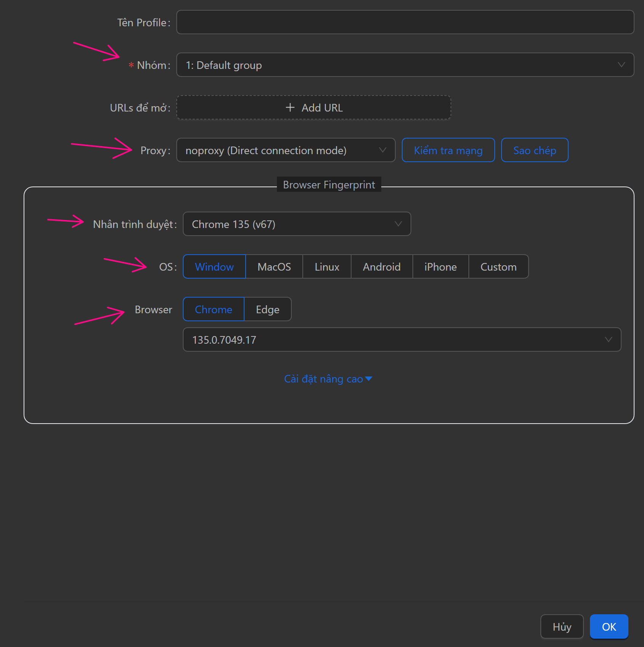
Task: Select Chrome as the Browser
Action: point(214,309)
